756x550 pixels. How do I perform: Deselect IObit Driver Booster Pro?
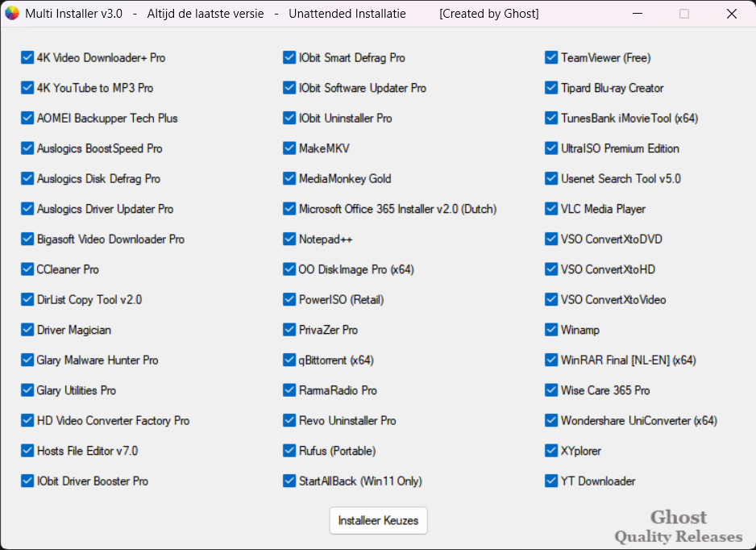coord(27,481)
